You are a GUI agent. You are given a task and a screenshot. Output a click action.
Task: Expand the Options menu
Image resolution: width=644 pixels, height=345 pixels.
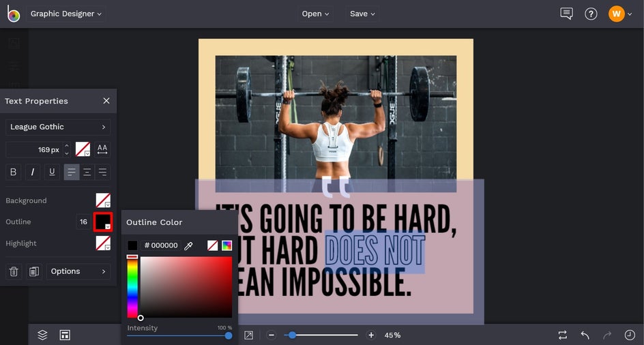(78, 271)
